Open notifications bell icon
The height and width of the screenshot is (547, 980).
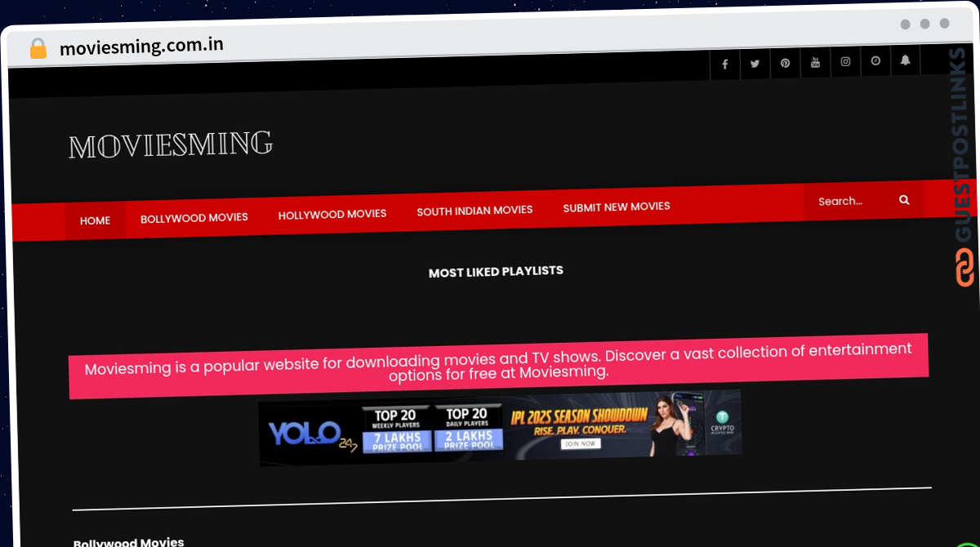pos(906,60)
